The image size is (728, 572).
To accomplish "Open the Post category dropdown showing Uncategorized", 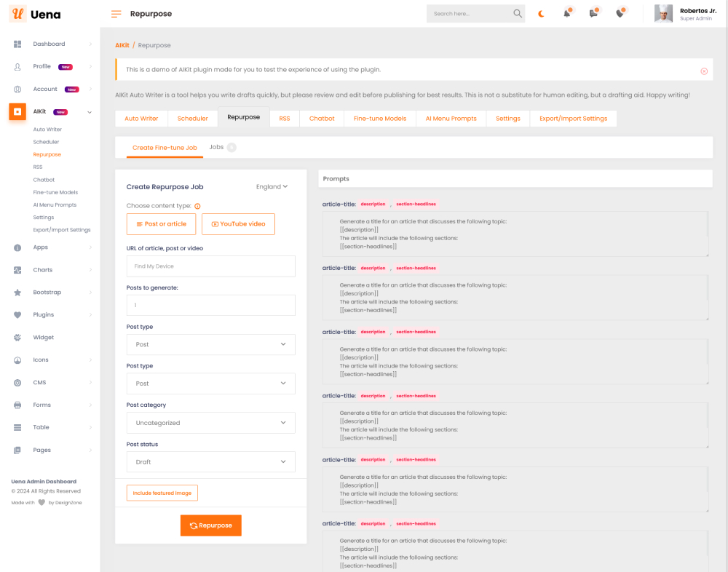I will 210,423.
